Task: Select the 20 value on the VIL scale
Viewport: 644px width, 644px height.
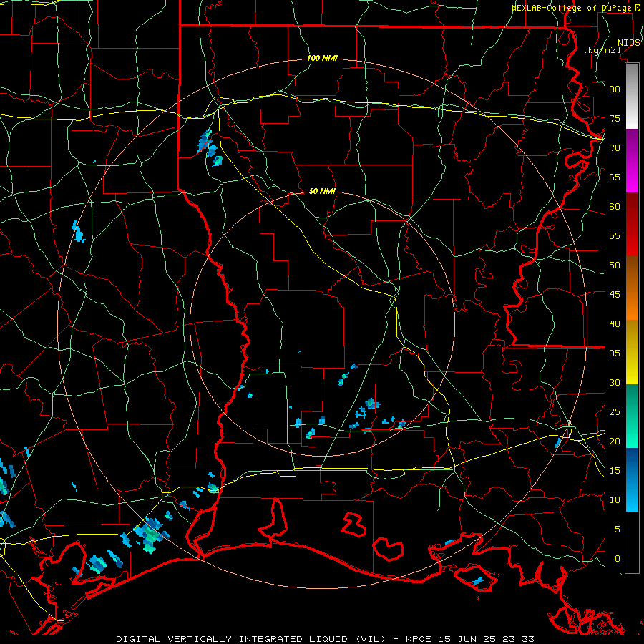Action: pyautogui.click(x=615, y=441)
